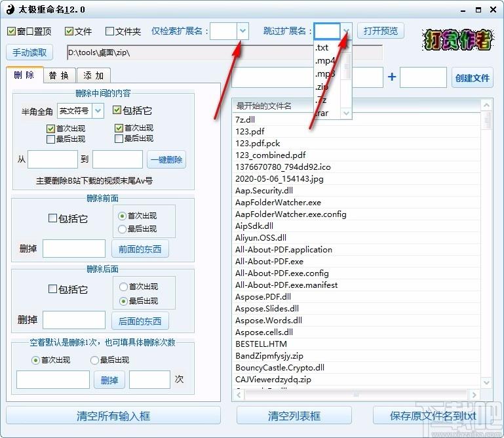Click the blue plus sign icon
This screenshot has height=438, width=504.
click(391, 77)
